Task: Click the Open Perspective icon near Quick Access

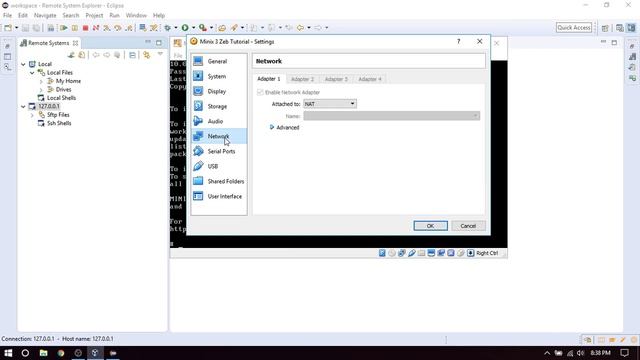Action: [605, 28]
